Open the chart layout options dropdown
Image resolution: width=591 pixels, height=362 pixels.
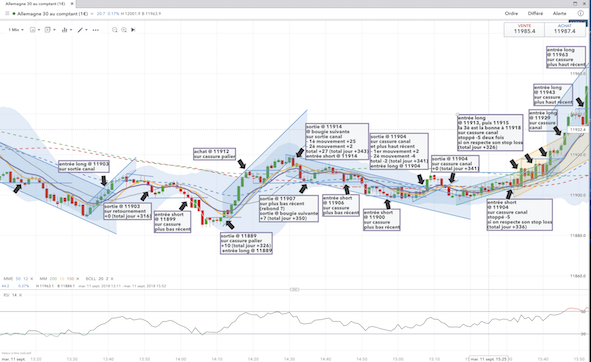[50, 30]
